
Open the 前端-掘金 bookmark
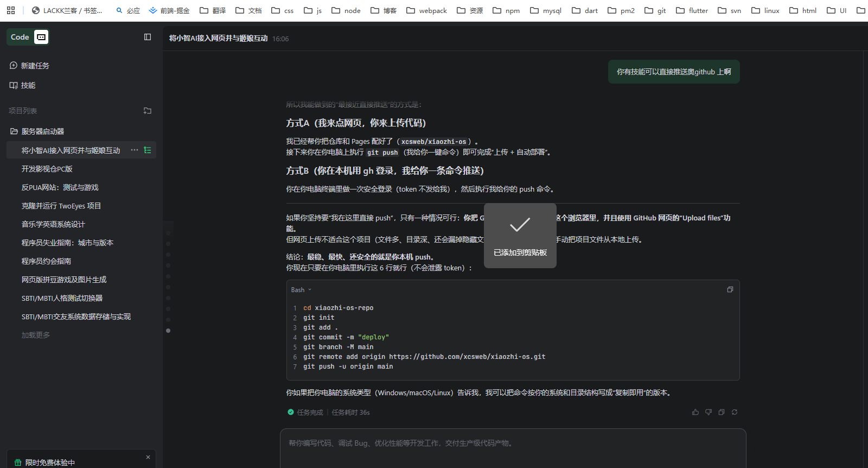pyautogui.click(x=169, y=10)
